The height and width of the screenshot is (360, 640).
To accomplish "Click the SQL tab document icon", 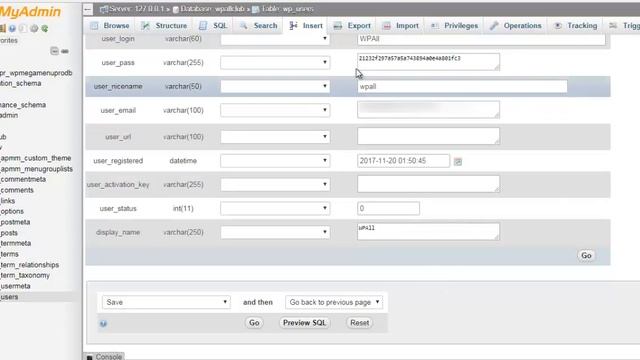I will [203, 26].
